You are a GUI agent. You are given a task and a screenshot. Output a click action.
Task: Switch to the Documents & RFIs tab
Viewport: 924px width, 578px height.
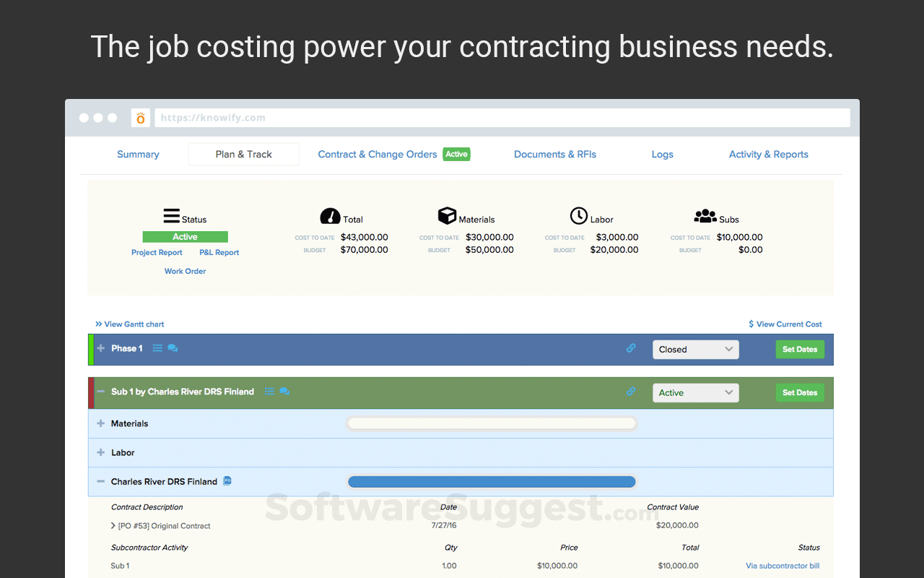coord(554,154)
